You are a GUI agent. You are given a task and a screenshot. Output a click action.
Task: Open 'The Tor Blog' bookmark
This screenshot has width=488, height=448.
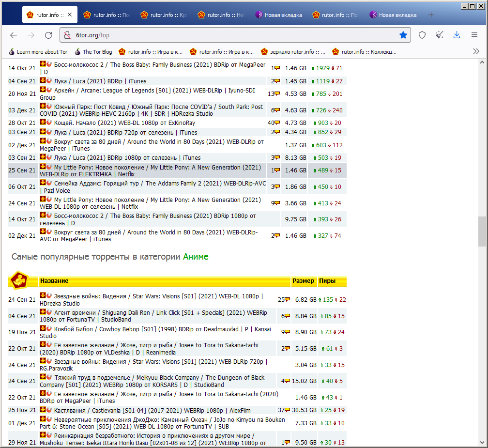click(93, 52)
